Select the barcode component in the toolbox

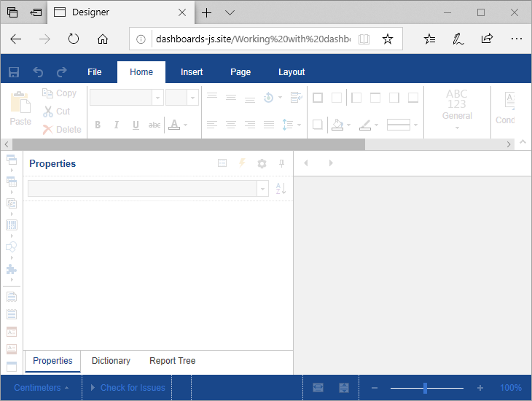(x=11, y=225)
